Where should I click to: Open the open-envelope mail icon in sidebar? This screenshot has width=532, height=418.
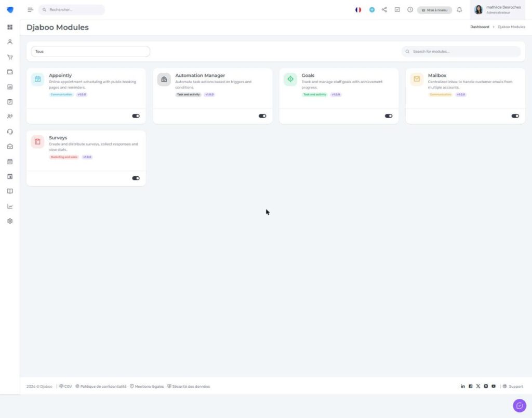[10, 147]
